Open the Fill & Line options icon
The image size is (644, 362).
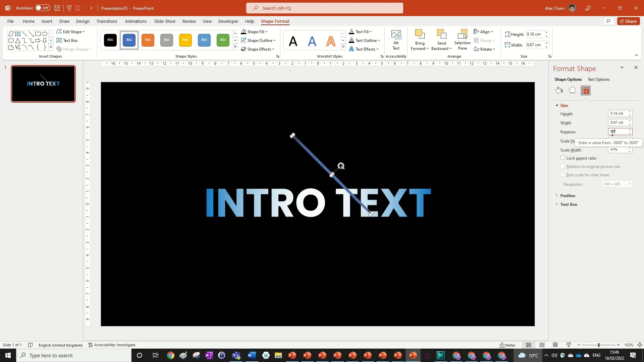[559, 90]
